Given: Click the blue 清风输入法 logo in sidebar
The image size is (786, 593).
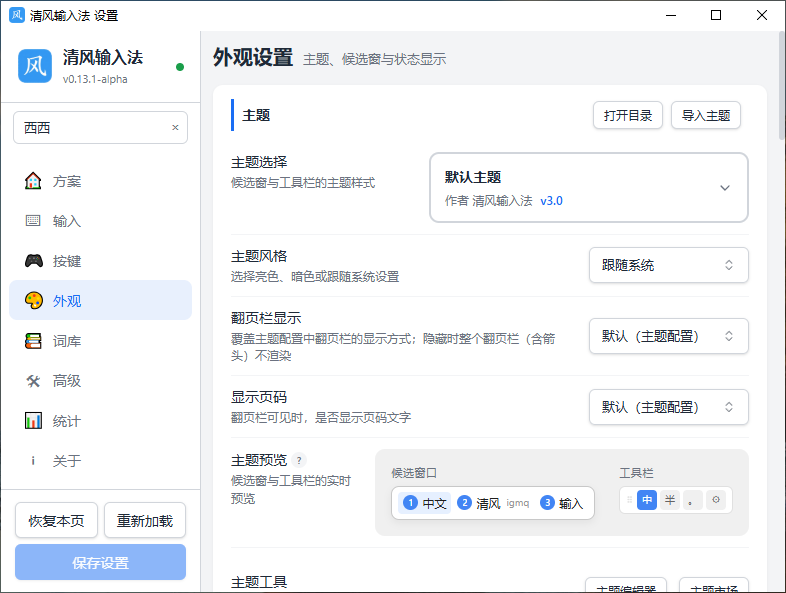Looking at the screenshot, I should click(x=35, y=66).
